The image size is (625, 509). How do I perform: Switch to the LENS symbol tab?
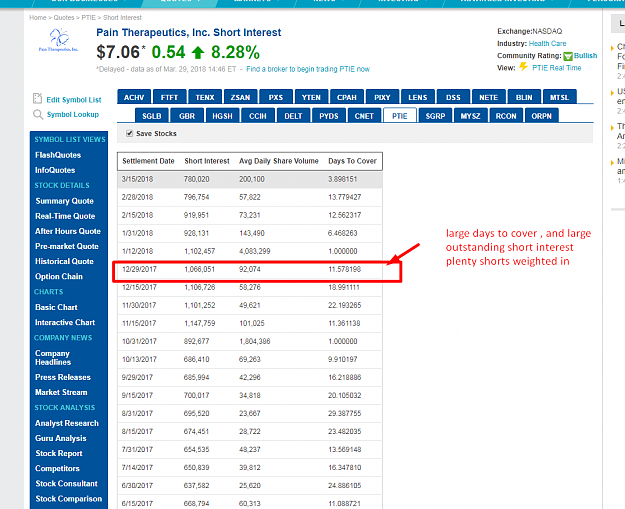418,97
